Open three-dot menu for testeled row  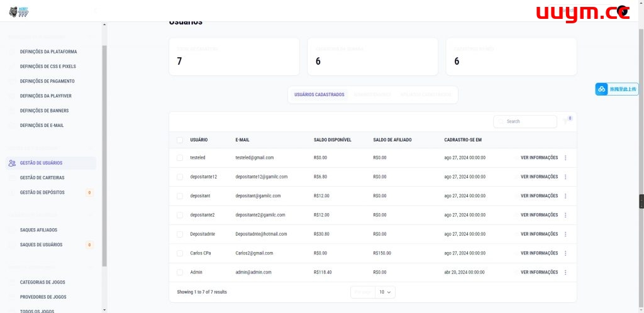coord(565,158)
